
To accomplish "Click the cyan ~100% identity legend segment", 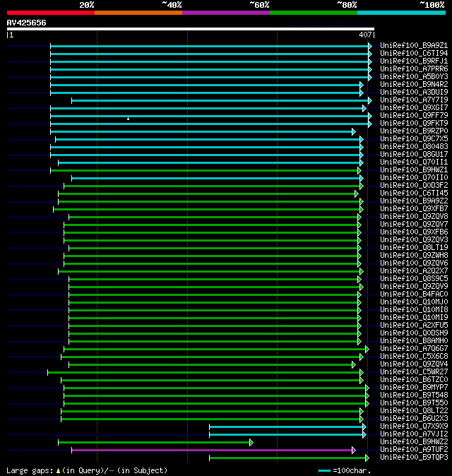I will [401, 13].
